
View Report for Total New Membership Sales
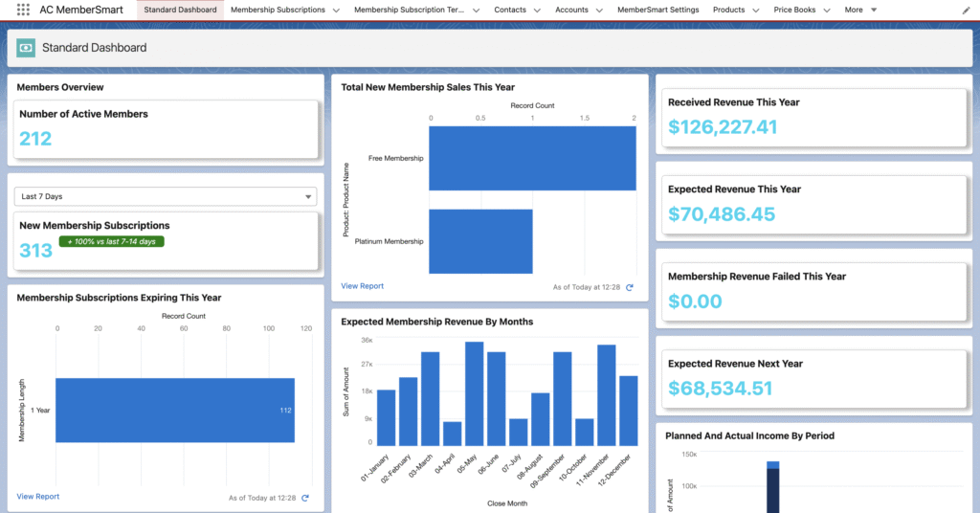click(362, 286)
